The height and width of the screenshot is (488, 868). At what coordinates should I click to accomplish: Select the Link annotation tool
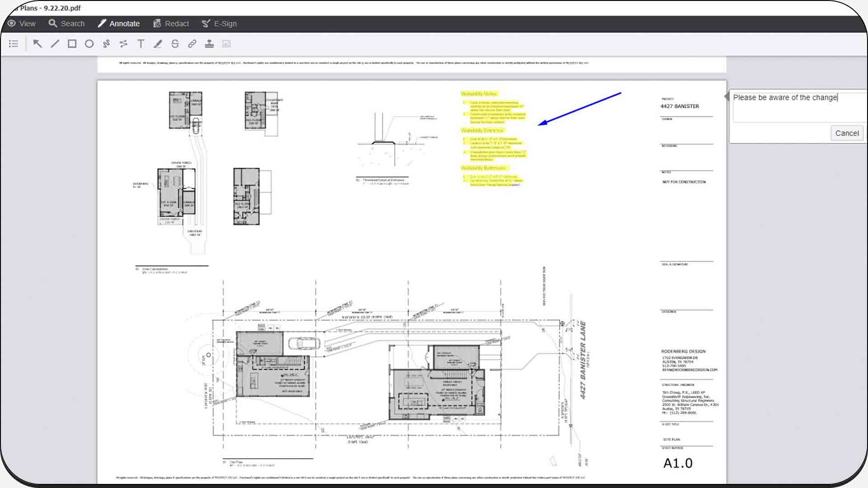[x=192, y=44]
